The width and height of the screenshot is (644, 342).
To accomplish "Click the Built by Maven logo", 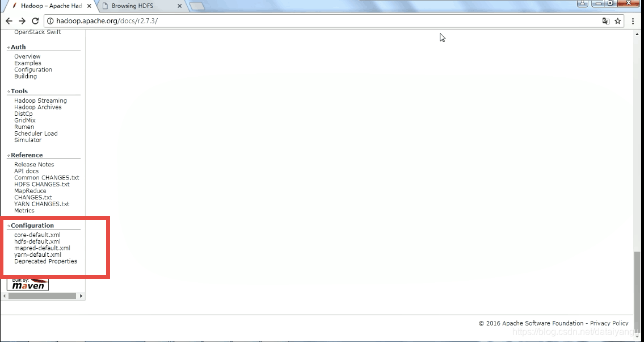I will click(x=28, y=284).
